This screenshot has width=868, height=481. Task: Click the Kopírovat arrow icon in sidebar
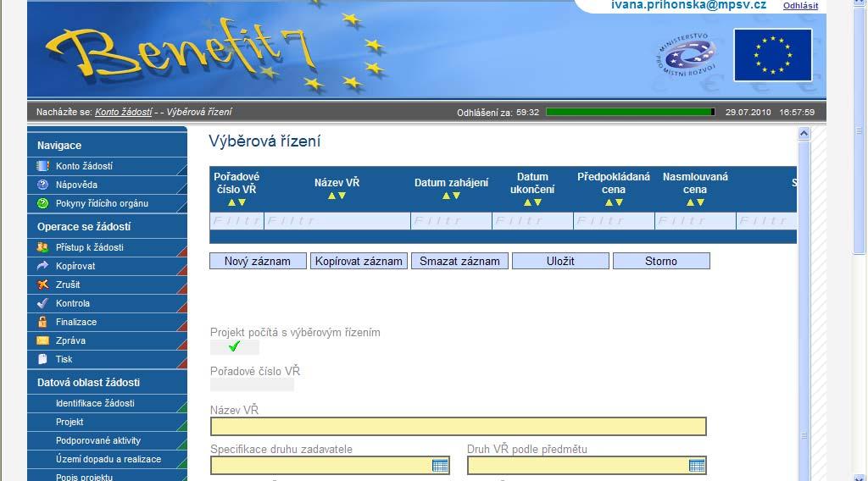coord(42,266)
